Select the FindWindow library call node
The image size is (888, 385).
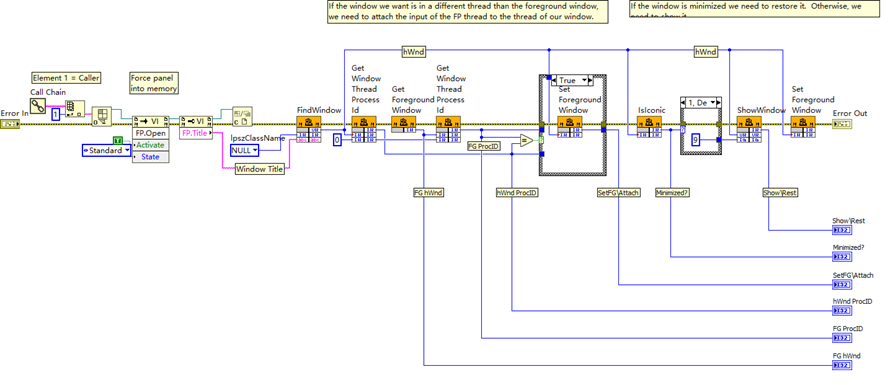click(x=309, y=130)
